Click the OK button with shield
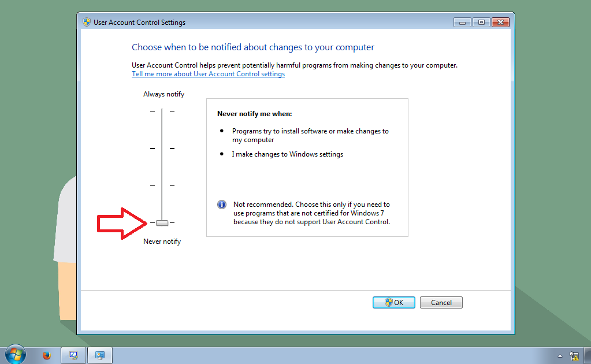The height and width of the screenshot is (364, 591). pos(394,303)
